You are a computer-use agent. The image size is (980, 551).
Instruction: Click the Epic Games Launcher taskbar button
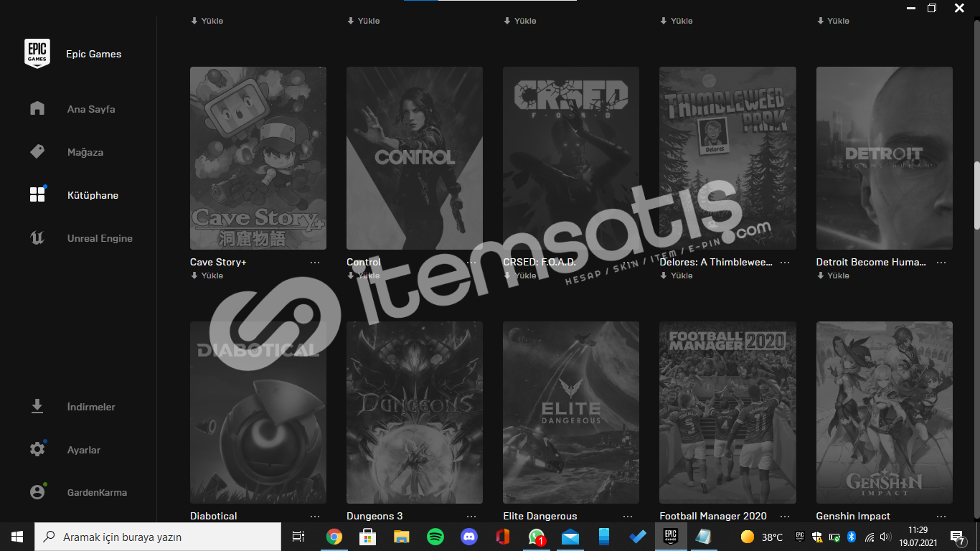(671, 537)
